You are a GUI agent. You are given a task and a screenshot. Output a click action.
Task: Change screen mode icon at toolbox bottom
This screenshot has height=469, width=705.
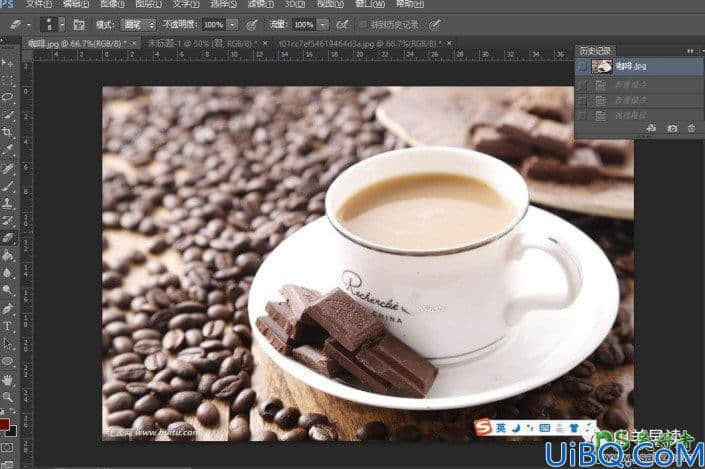point(7,464)
